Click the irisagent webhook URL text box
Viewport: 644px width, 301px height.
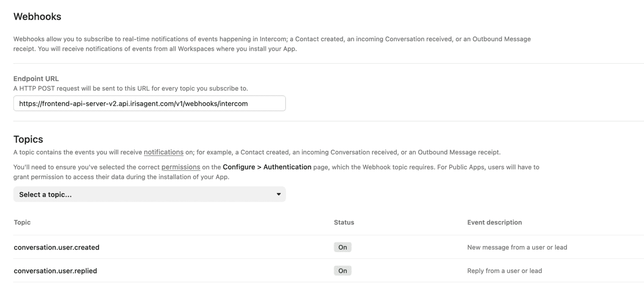(x=150, y=103)
